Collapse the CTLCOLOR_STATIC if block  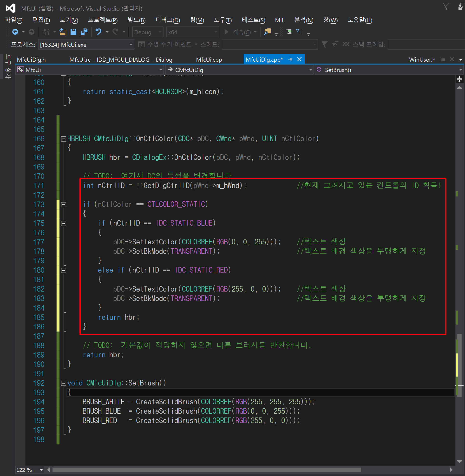(x=64, y=205)
